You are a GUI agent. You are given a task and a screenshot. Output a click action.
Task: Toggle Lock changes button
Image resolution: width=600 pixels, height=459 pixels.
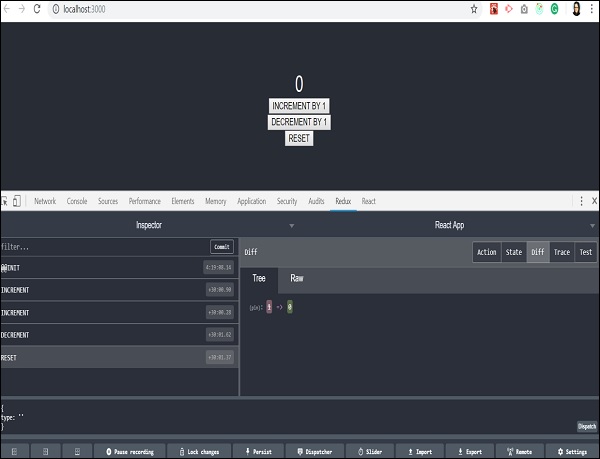pos(200,451)
